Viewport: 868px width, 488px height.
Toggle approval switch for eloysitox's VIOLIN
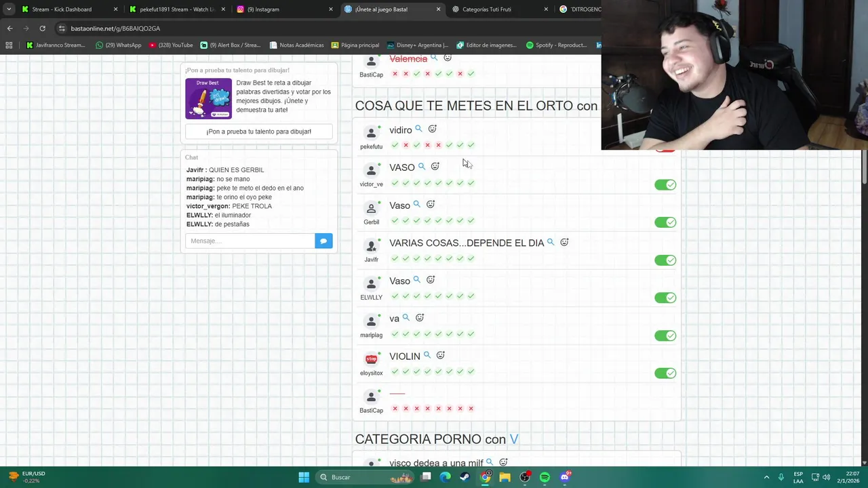click(665, 373)
